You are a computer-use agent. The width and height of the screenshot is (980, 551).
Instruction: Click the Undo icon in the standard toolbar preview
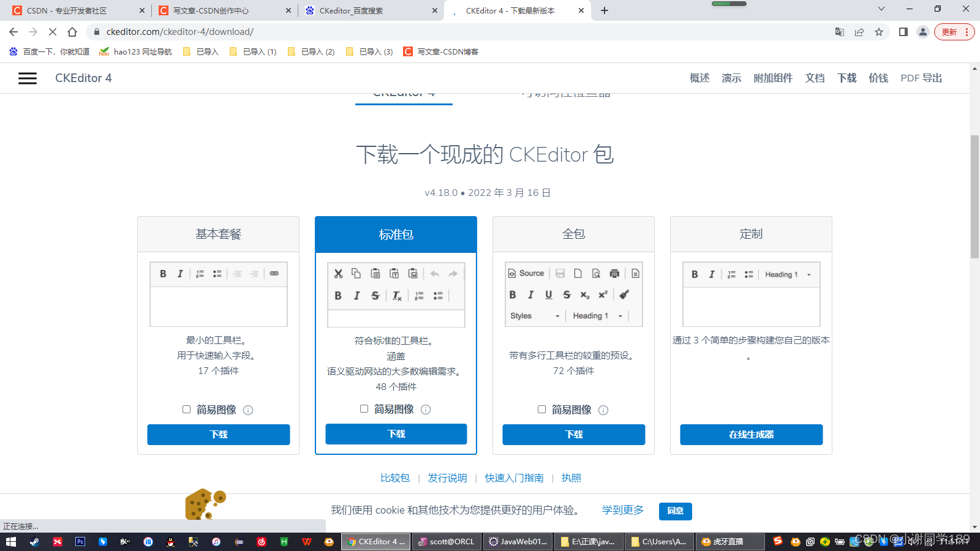(435, 274)
